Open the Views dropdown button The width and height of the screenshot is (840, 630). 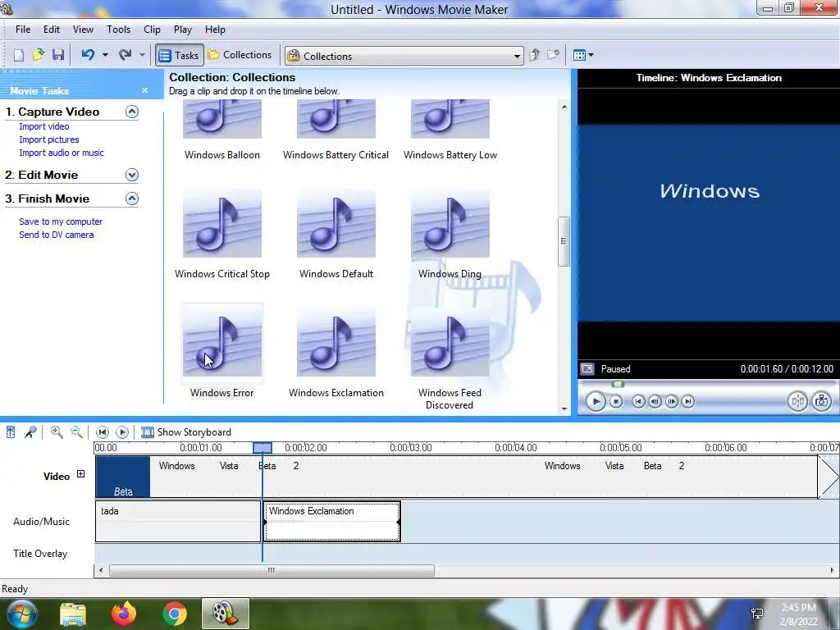(x=583, y=55)
